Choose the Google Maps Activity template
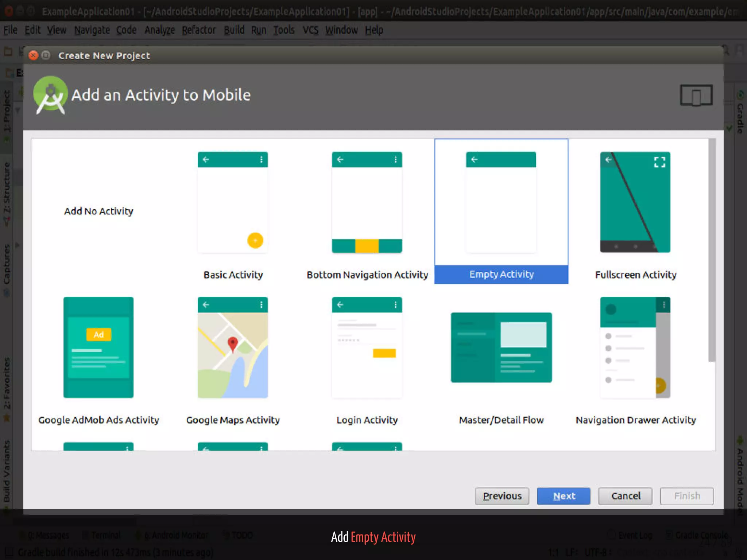 pyautogui.click(x=233, y=347)
